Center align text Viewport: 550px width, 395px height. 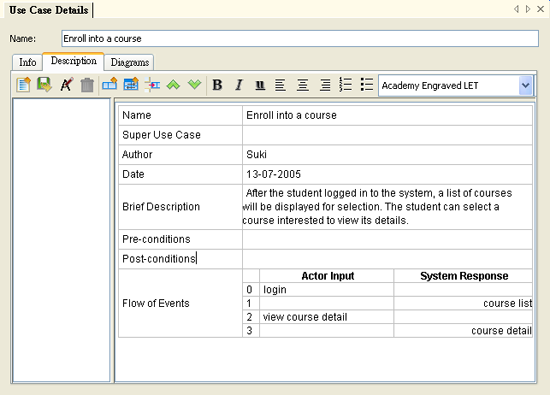point(302,85)
